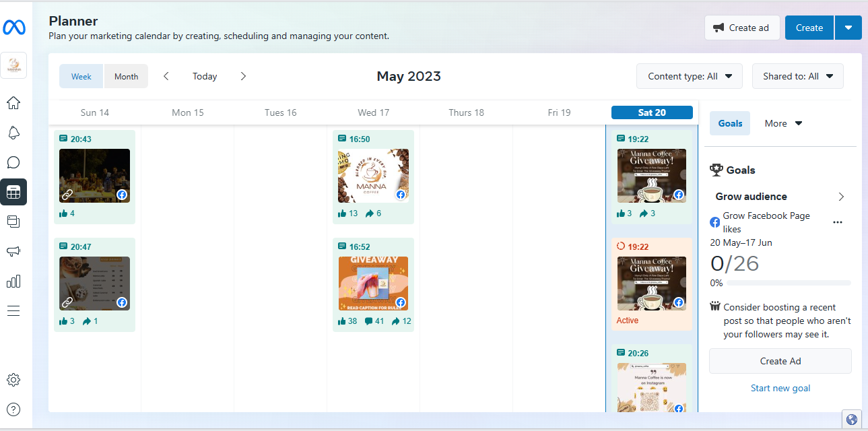This screenshot has height=431, width=868.
Task: Select Fri 19 column header
Action: click(560, 112)
